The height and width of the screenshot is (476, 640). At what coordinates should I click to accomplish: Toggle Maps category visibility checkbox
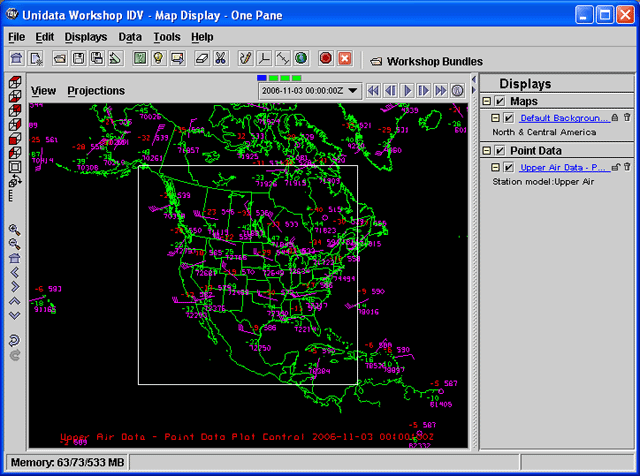click(500, 101)
